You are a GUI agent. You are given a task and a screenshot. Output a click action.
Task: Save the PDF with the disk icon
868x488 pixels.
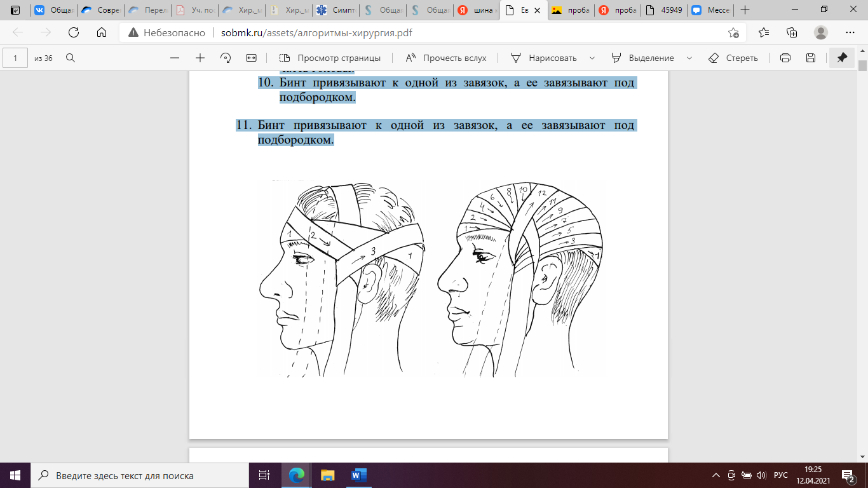tap(811, 58)
